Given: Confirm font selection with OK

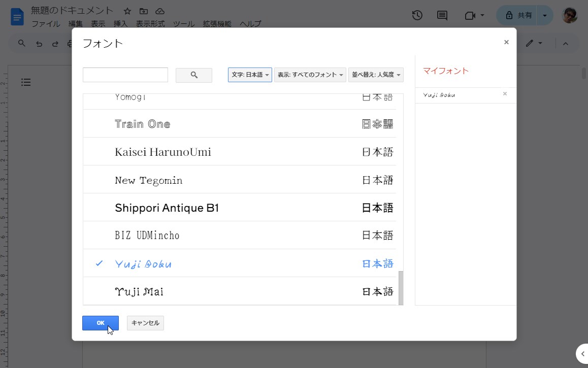Looking at the screenshot, I should (101, 323).
